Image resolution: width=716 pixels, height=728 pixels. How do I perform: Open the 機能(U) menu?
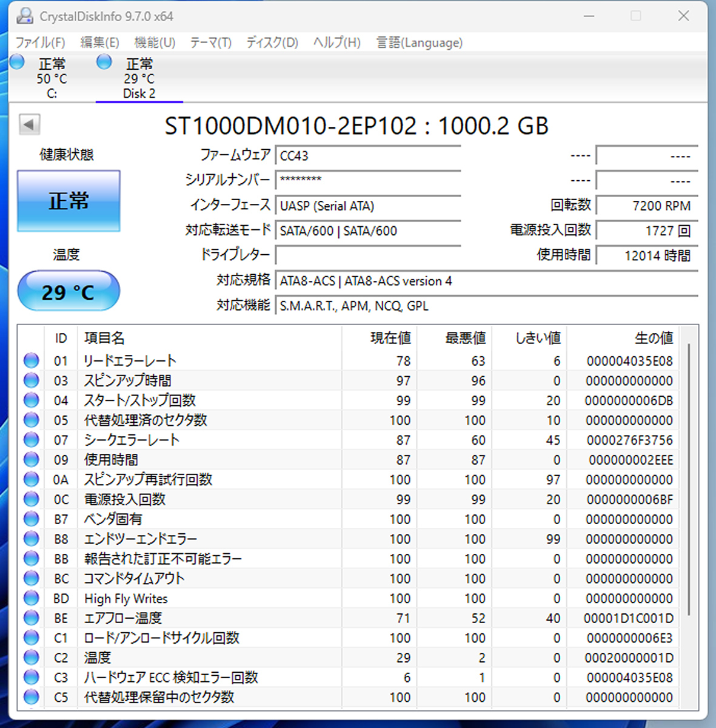pos(155,42)
